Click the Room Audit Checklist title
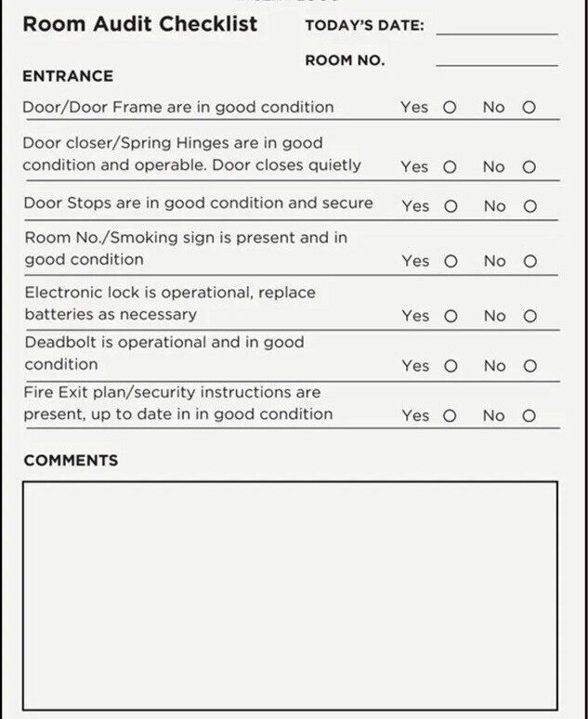The width and height of the screenshot is (588, 719). click(140, 24)
